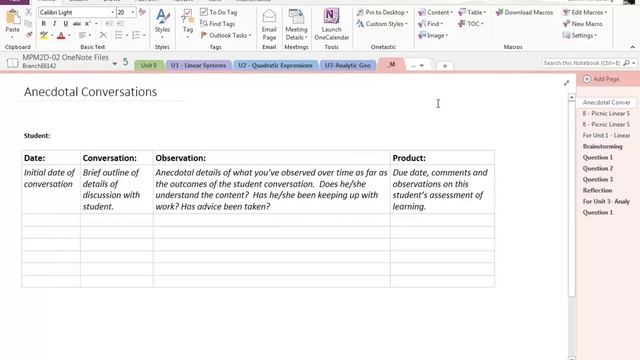
Task: Open the font name combo box
Action: 77,12
